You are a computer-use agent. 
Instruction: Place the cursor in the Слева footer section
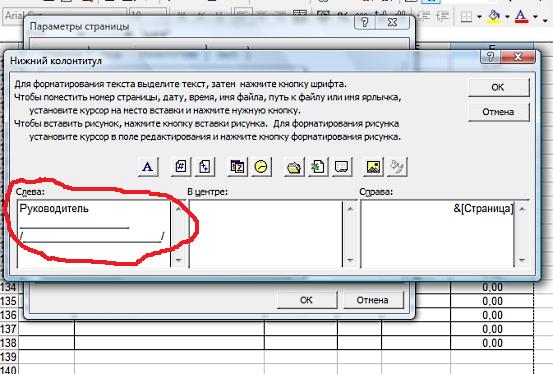[x=93, y=233]
